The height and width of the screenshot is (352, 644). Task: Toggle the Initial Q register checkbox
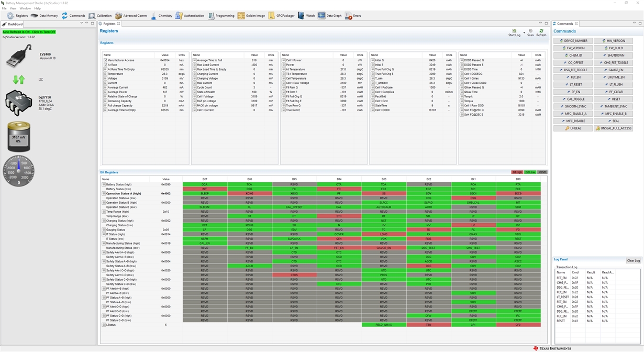tap(373, 60)
